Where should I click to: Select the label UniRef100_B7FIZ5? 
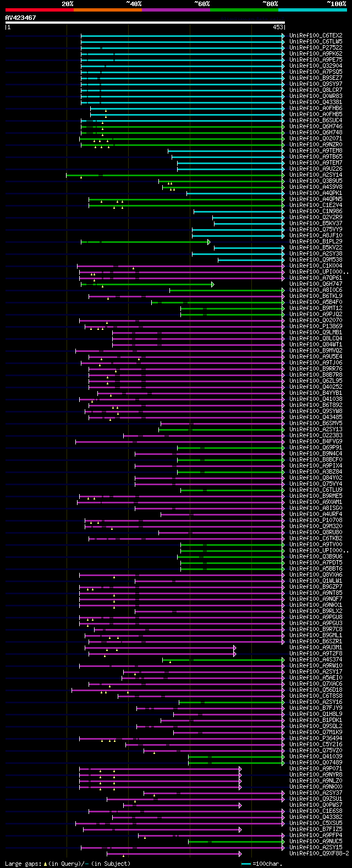[x=316, y=829]
